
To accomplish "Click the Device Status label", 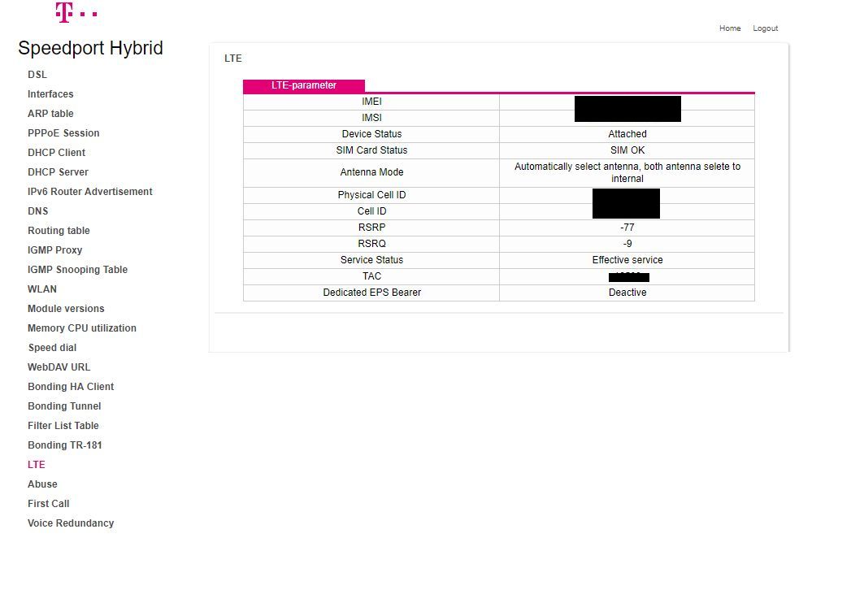I will tap(371, 135).
